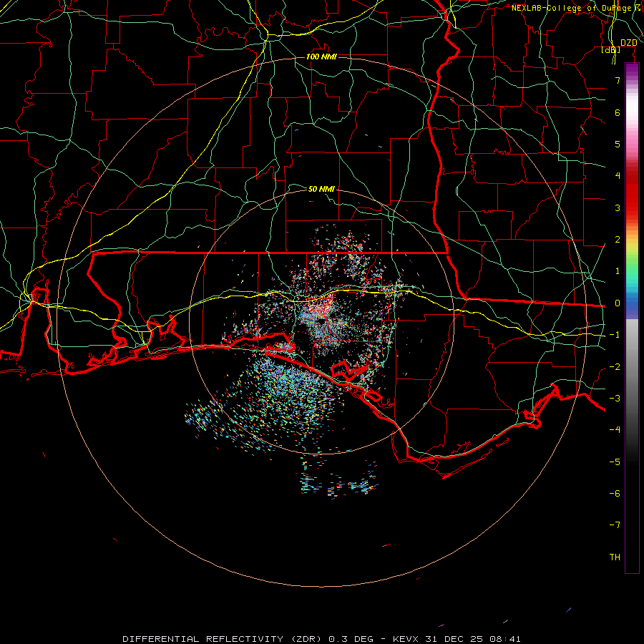This screenshot has width=644, height=644.
Task: Click the 50 NMI range ring label
Action: click(x=321, y=189)
